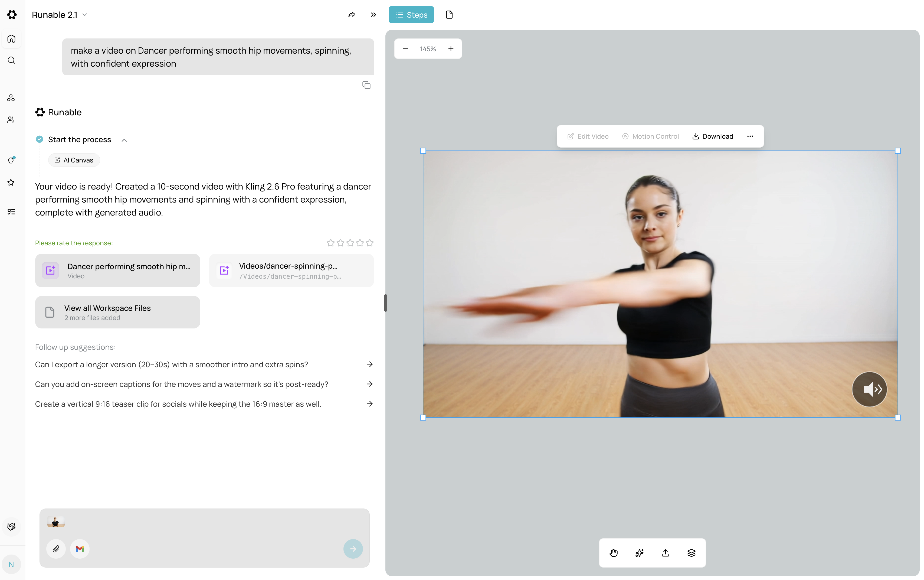Rate the response five stars
The width and height of the screenshot is (924, 580).
pos(370,243)
